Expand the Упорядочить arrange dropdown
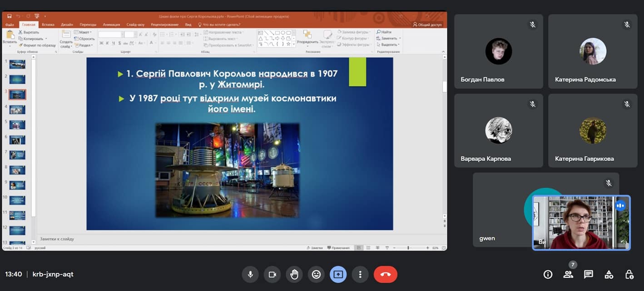The width and height of the screenshot is (644, 291). pos(307,42)
